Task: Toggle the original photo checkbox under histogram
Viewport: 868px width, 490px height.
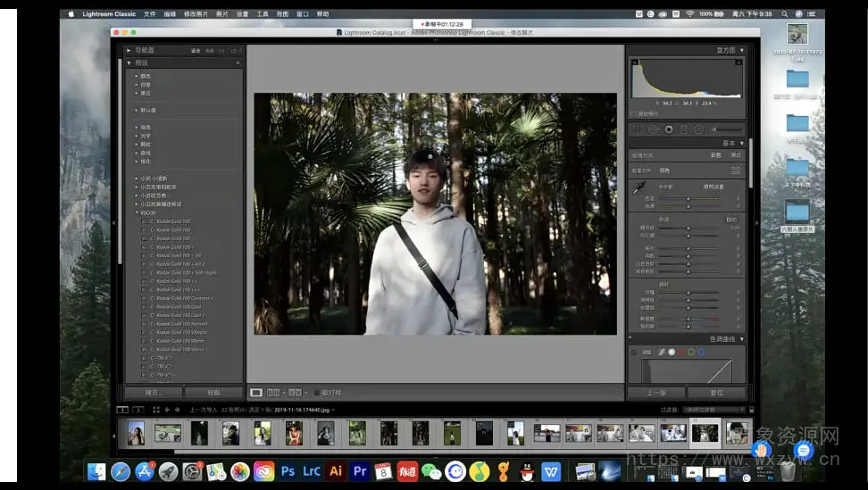Action: point(633,113)
